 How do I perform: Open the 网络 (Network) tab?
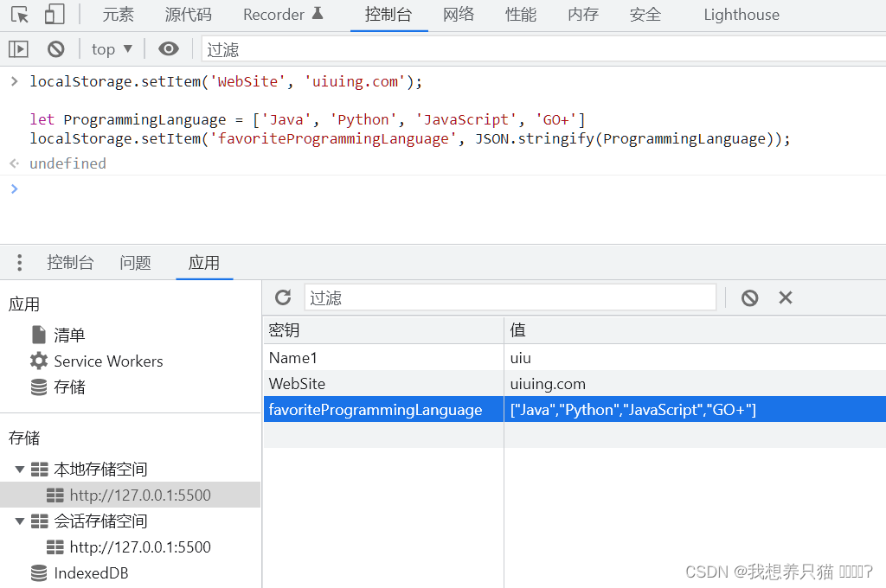pos(459,15)
